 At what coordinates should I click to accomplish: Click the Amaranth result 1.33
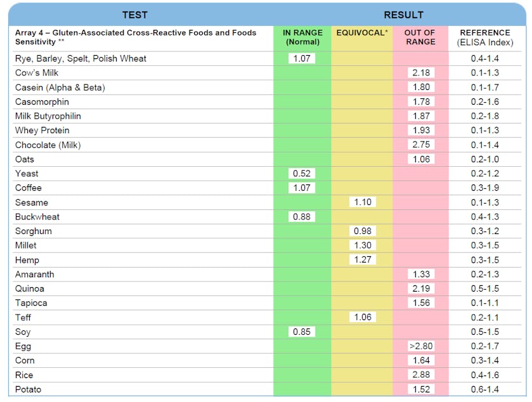pos(421,274)
